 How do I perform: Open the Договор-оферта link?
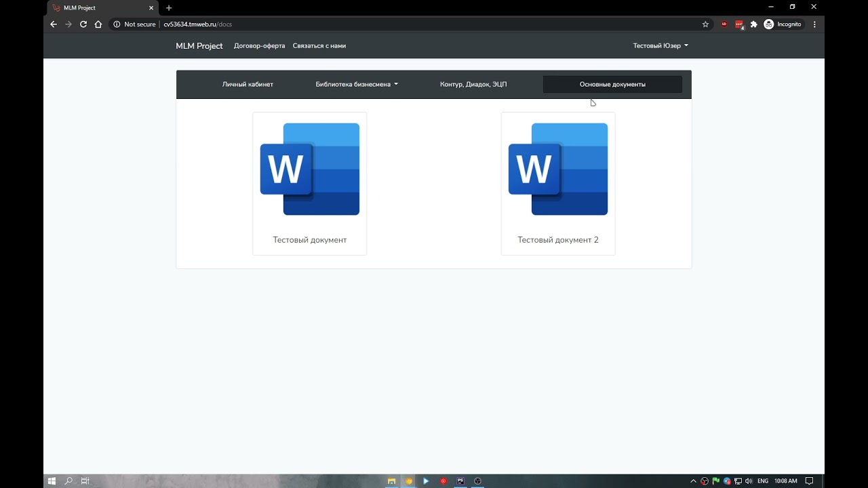pos(259,46)
